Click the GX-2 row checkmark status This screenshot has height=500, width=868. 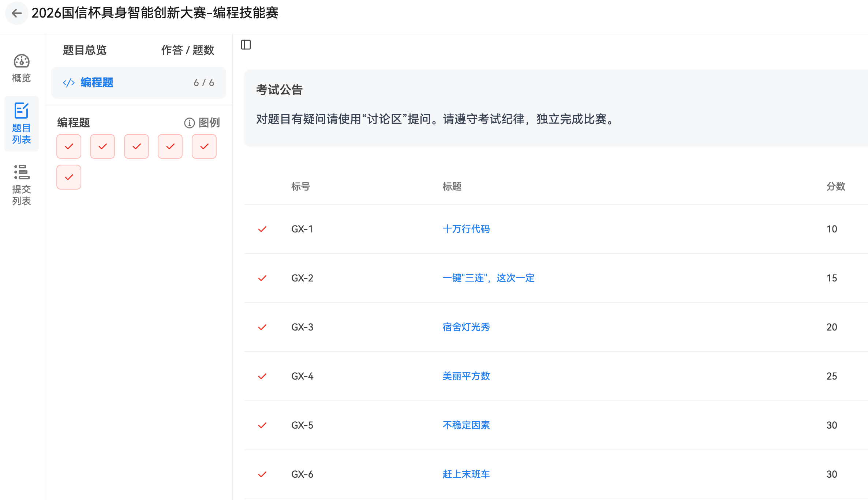(262, 278)
